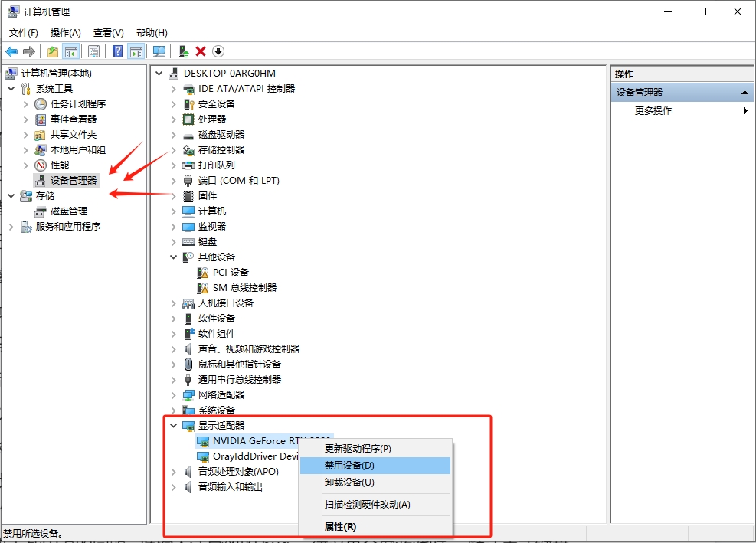Select 本地用户和组 in the left tree
This screenshot has width=756, height=543.
(x=78, y=150)
